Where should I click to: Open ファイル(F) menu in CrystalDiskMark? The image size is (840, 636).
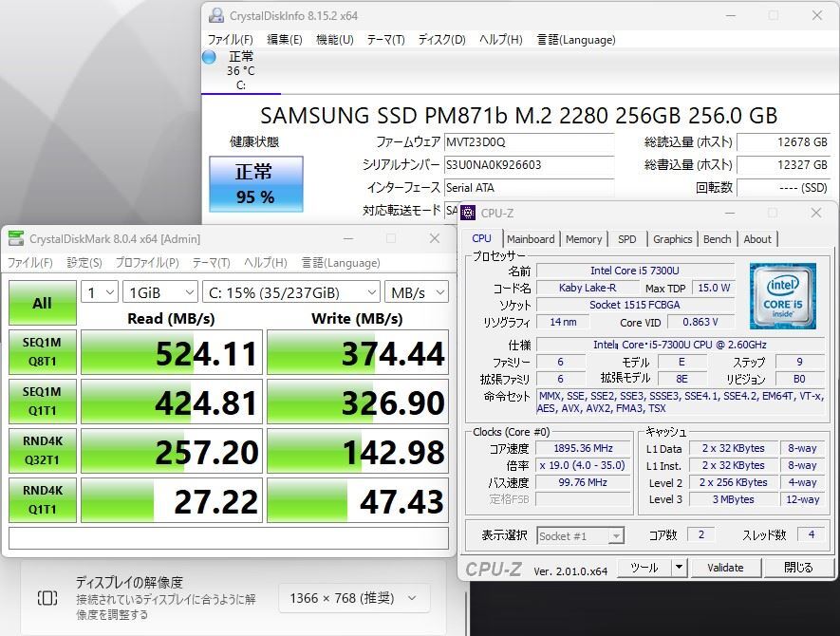coord(30,263)
